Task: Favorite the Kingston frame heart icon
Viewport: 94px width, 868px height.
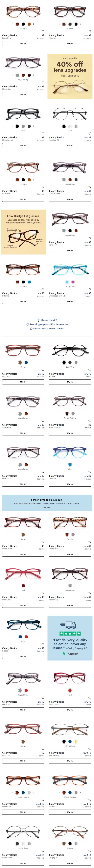Action: (x=90, y=31)
